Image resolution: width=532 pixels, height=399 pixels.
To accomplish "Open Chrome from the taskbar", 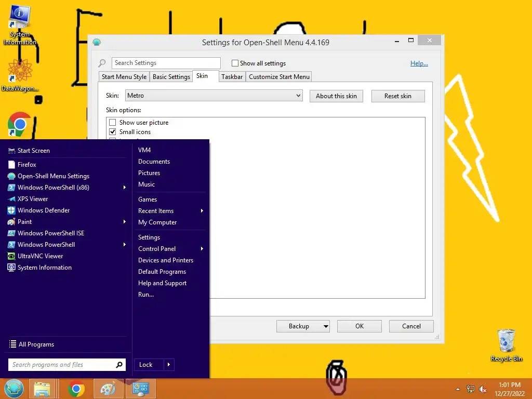I will pyautogui.click(x=76, y=389).
